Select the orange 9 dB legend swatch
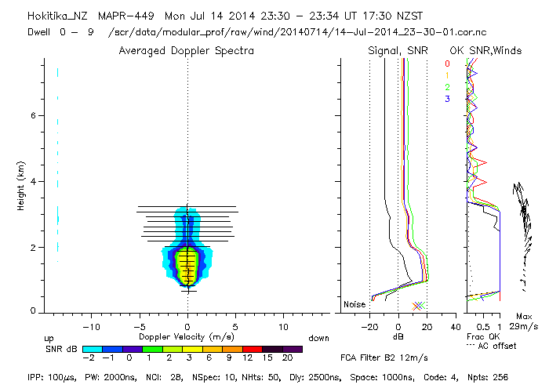The width and height of the screenshot is (549, 392). [x=232, y=349]
